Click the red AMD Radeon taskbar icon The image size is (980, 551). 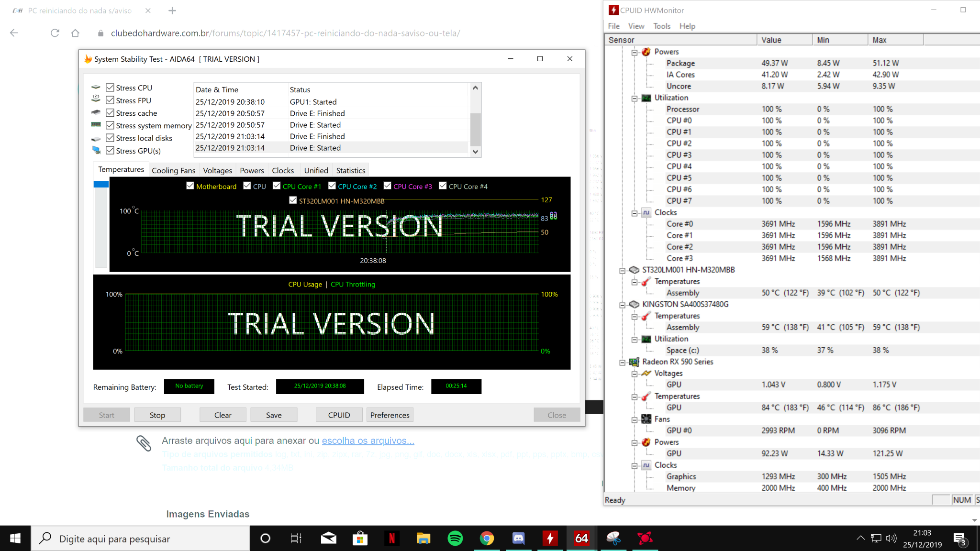(645, 539)
